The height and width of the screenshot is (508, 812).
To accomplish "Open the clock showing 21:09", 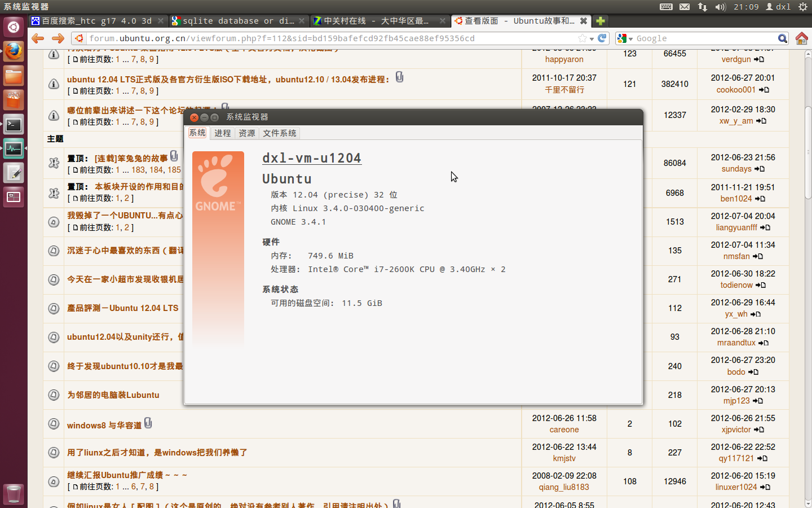I will coord(746,7).
